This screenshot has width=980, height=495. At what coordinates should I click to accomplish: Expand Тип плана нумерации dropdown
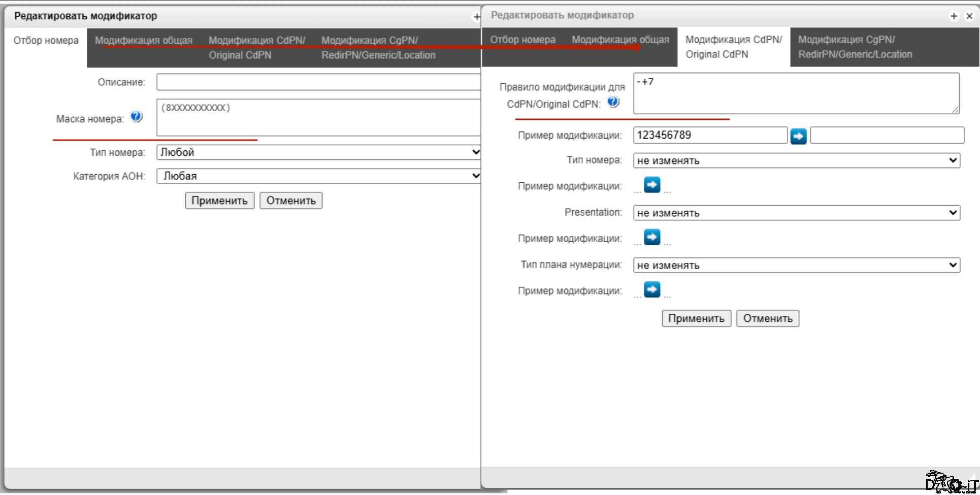click(797, 265)
